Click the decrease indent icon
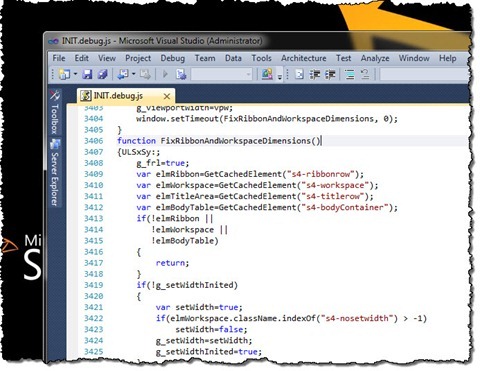This screenshot has height=371, width=480. pos(315,74)
